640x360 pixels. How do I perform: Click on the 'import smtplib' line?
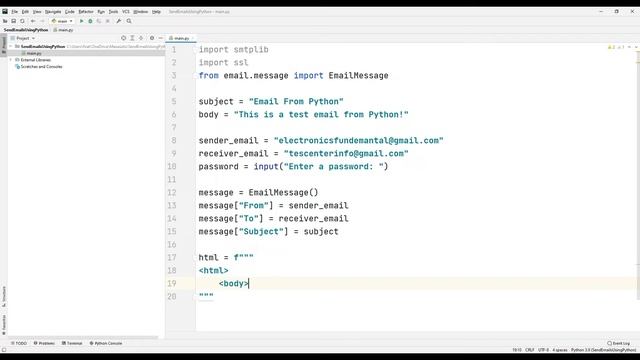point(233,49)
